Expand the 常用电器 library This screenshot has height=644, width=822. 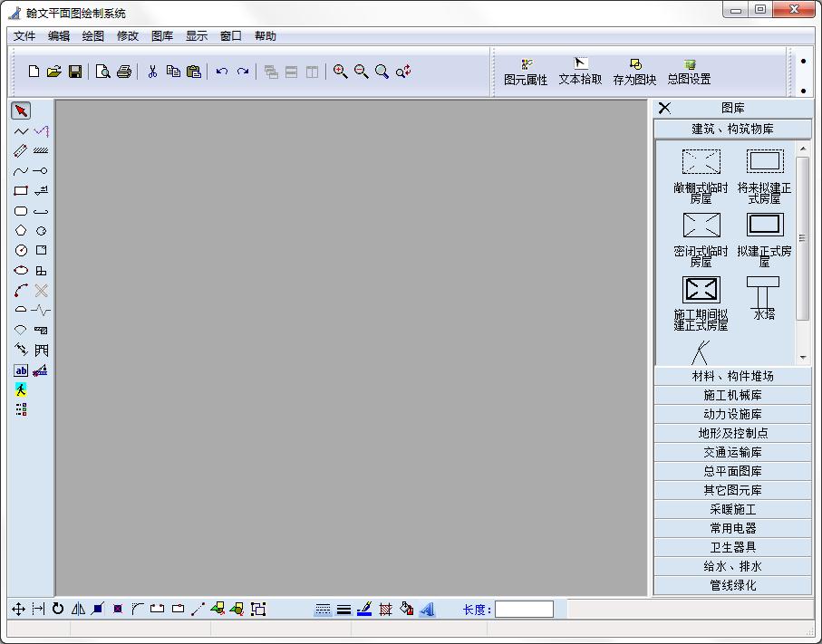click(x=732, y=528)
